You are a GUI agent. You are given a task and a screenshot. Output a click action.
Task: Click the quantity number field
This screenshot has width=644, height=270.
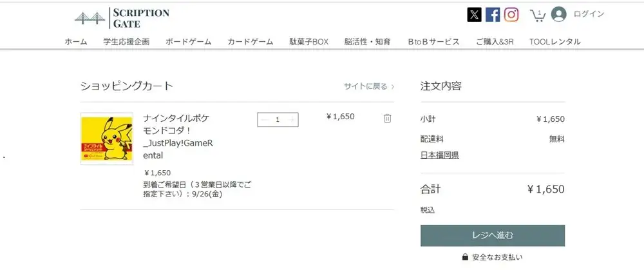278,119
